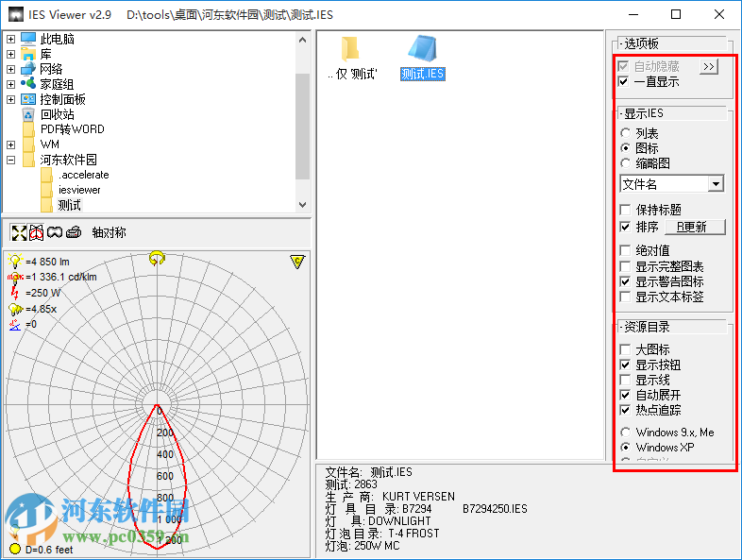Toggle the 排序 checkbox
The width and height of the screenshot is (742, 560).
point(625,227)
